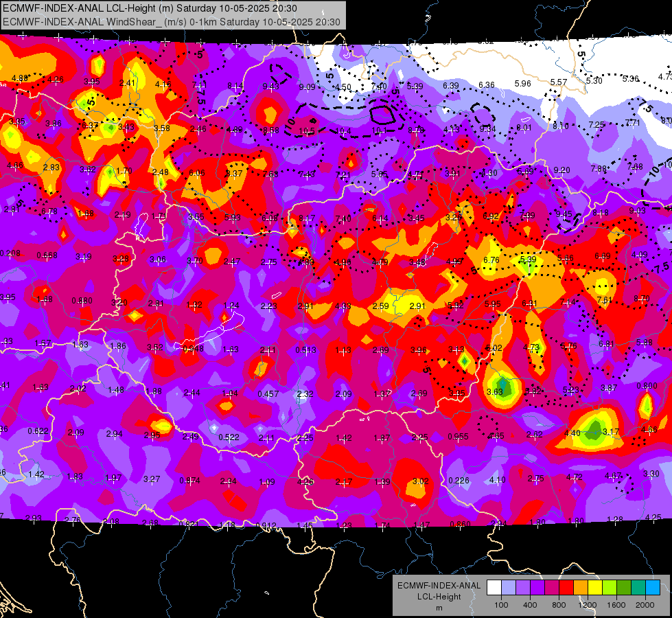Click the wind shear value 1.70
This screenshot has width=672, height=618.
pos(124,171)
